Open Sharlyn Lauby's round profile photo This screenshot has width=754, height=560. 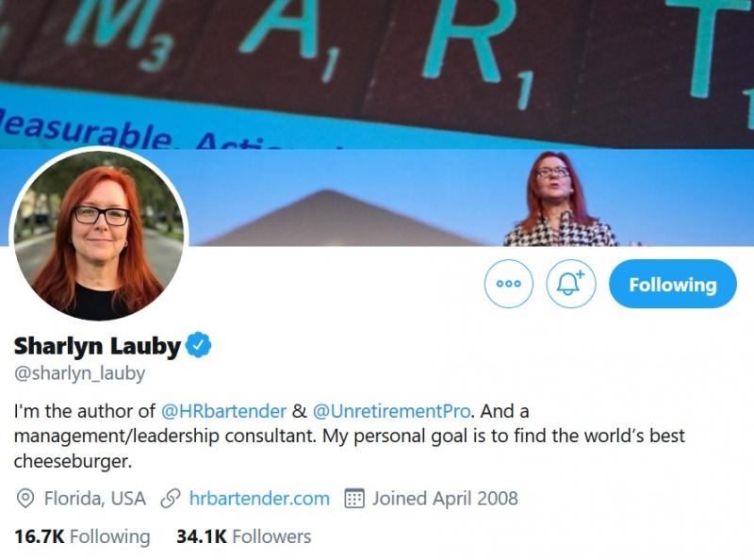click(99, 236)
